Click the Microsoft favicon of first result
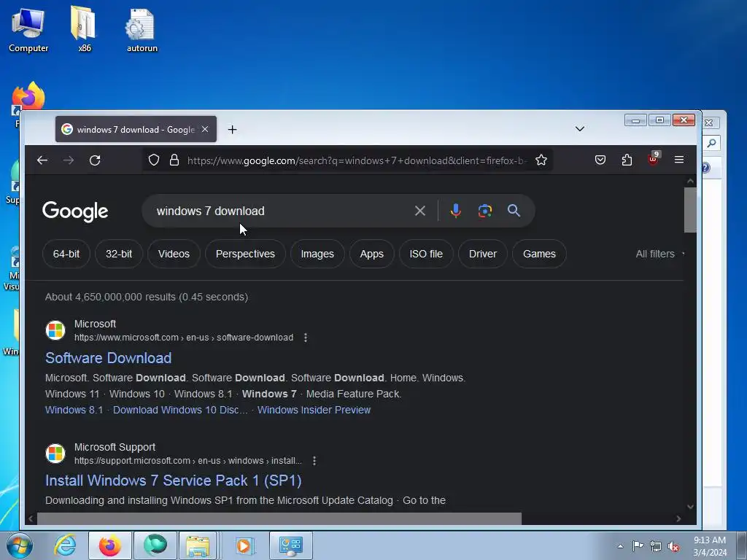Viewport: 747px width, 560px height. (x=55, y=330)
